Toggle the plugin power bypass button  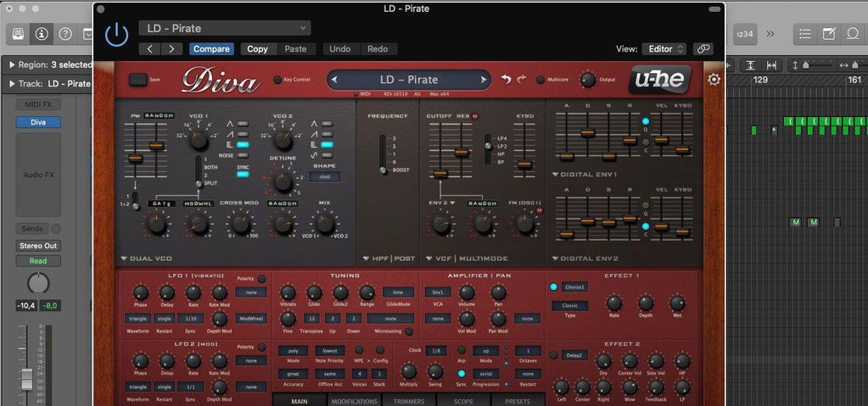point(117,35)
